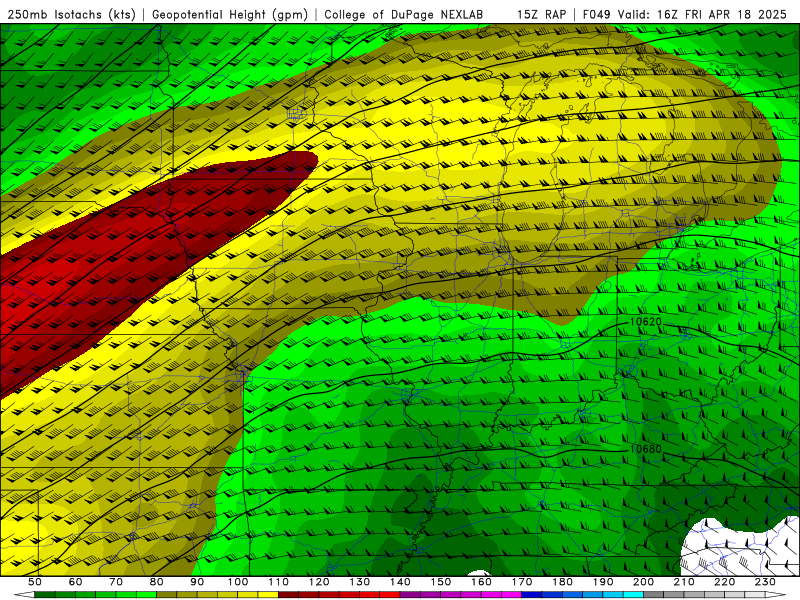Select the cyan legend swatch under 200

(x=634, y=595)
